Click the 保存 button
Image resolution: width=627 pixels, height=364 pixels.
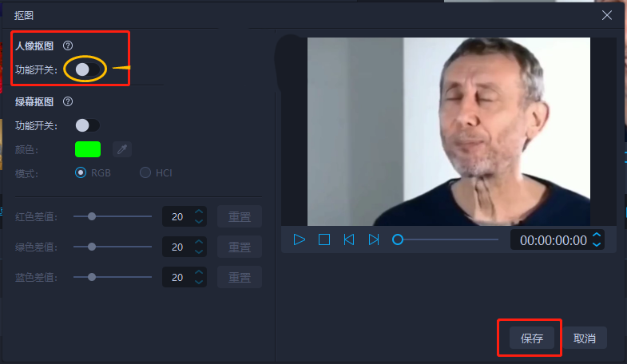(532, 338)
